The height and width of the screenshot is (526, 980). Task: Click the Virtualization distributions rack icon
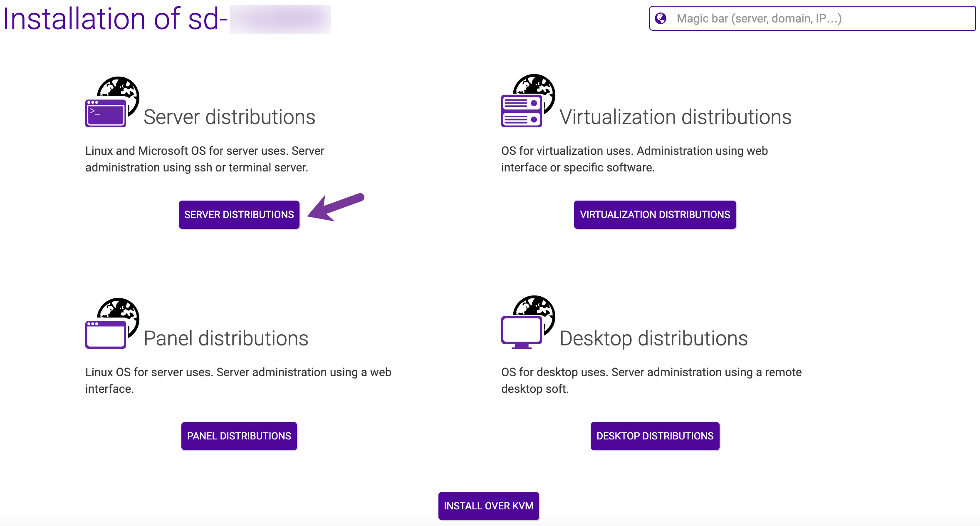(x=522, y=111)
